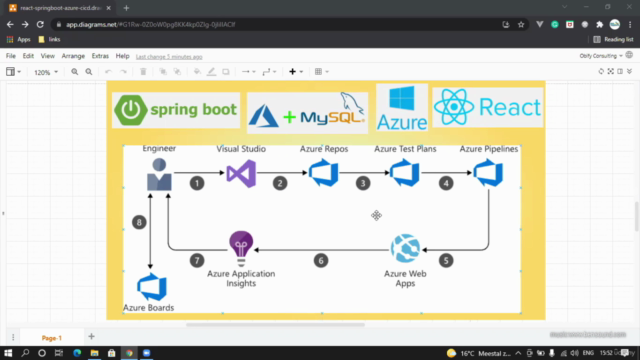
Task: Select the spring boot logo image
Action: point(176,110)
